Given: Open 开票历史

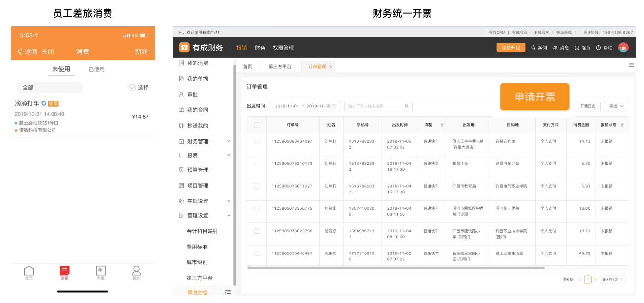Looking at the screenshot, I should [587, 105].
